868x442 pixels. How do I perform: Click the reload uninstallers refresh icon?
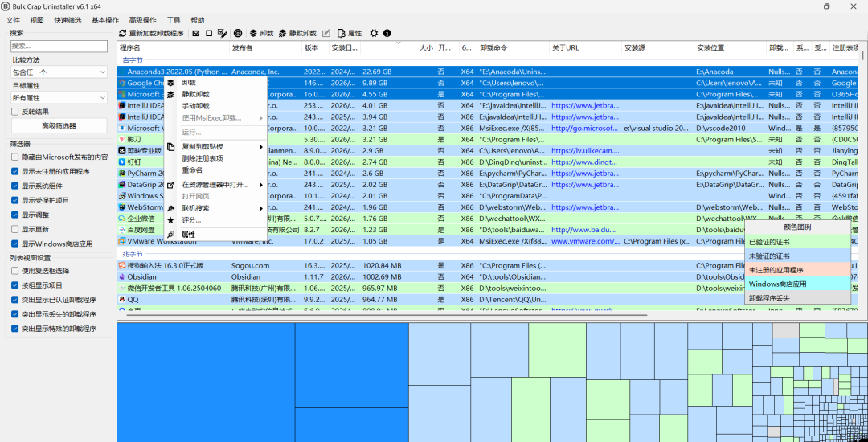pyautogui.click(x=123, y=33)
